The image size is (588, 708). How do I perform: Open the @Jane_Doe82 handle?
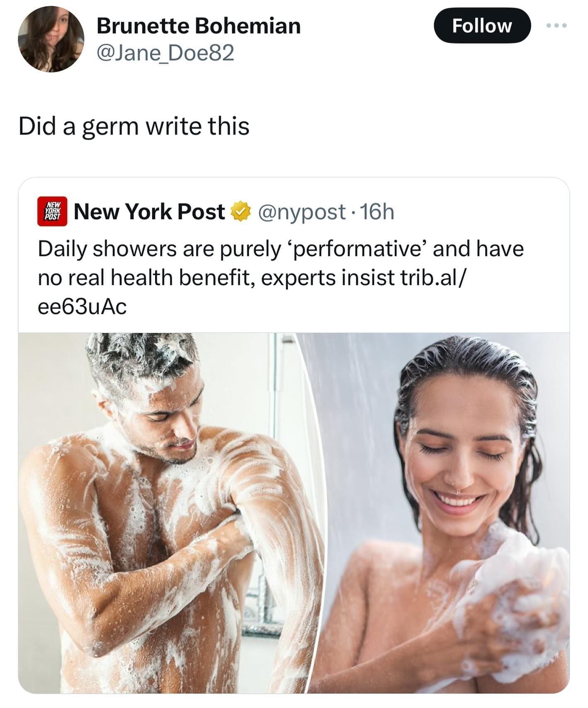(x=165, y=53)
